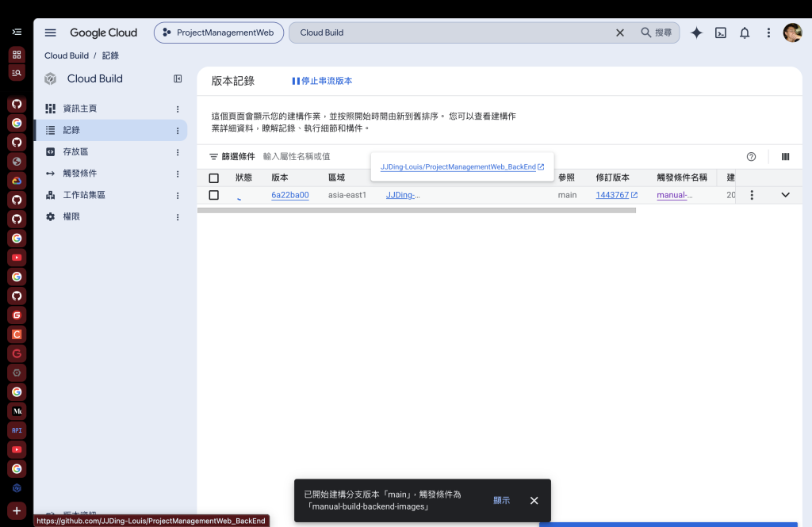
Task: Expand the 6a22ba00 row chevron
Action: [x=785, y=195]
